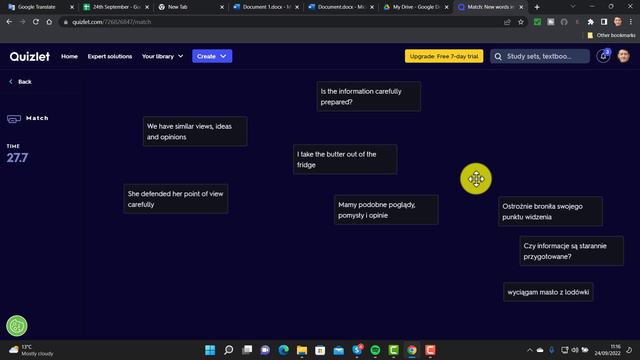Open File Explorer from taskbar
The height and width of the screenshot is (360, 640).
pyautogui.click(x=302, y=350)
